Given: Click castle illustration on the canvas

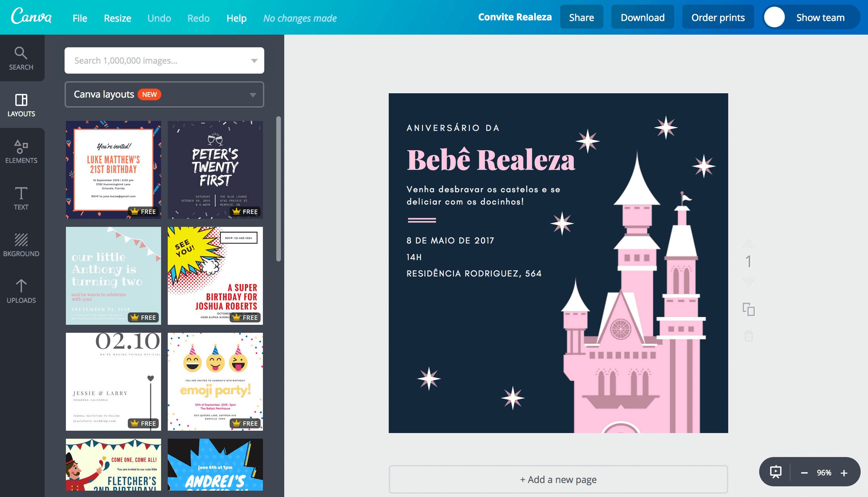Looking at the screenshot, I should [634, 307].
